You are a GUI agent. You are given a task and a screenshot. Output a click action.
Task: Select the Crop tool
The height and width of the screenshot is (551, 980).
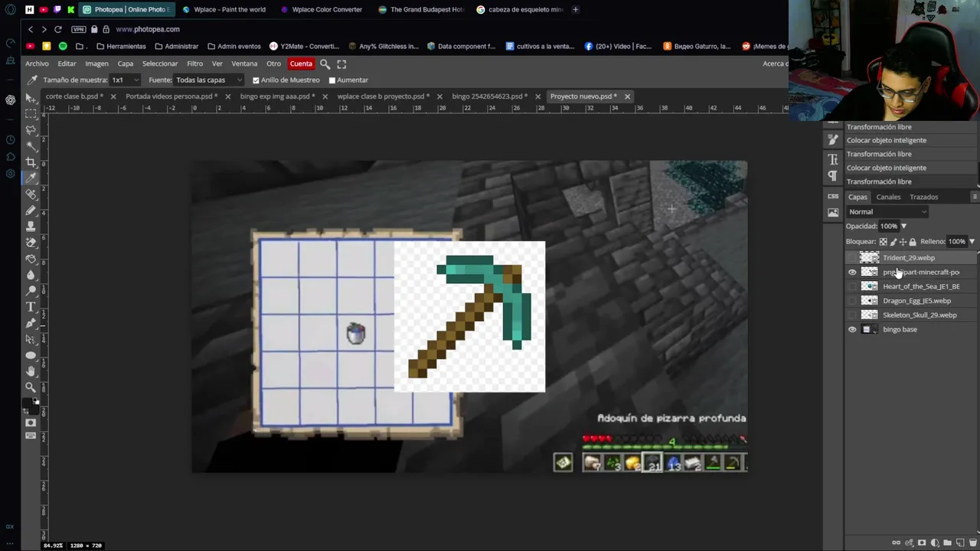pos(31,162)
